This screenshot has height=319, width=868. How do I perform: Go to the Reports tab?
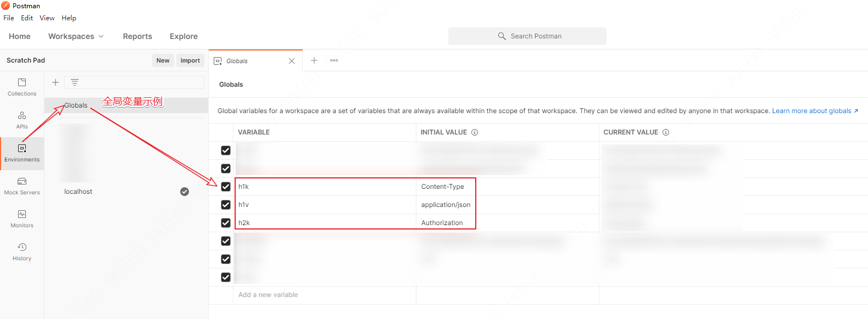coord(137,36)
